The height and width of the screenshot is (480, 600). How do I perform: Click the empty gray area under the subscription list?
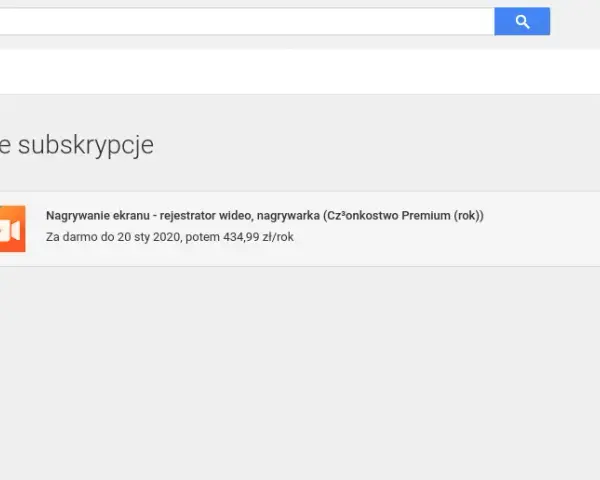[300, 371]
